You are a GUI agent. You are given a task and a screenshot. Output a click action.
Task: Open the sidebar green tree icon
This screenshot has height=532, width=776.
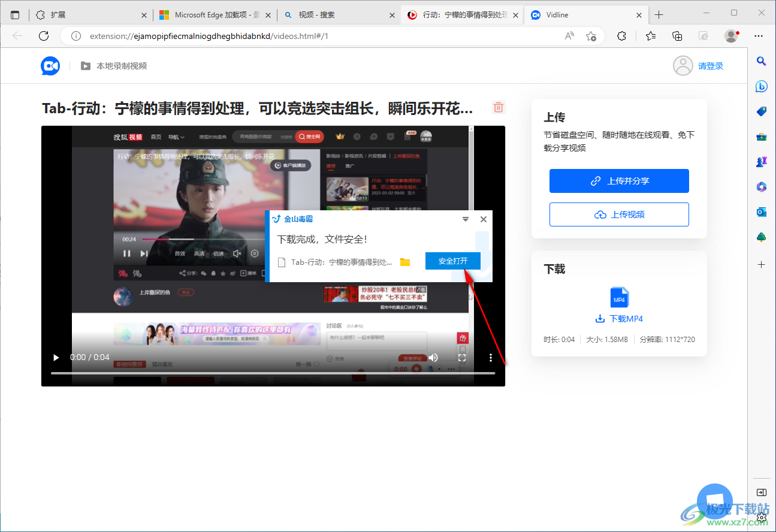click(x=762, y=237)
